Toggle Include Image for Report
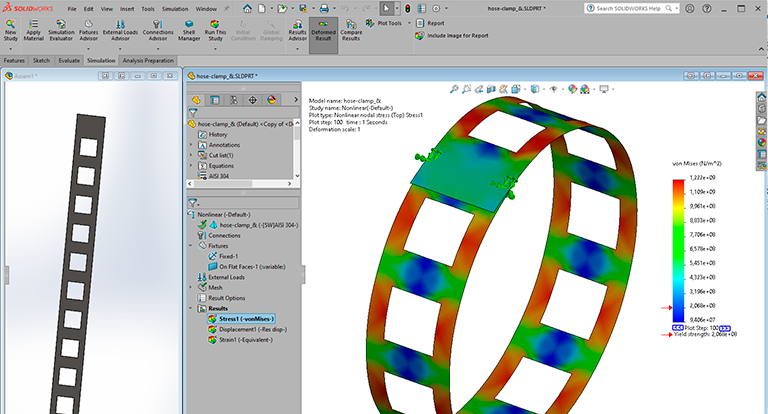Screen dimensions: 768x414 pyautogui.click(x=457, y=35)
